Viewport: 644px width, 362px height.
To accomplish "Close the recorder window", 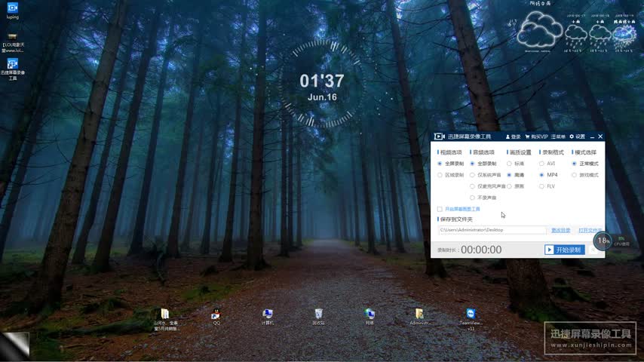I will pos(600,137).
